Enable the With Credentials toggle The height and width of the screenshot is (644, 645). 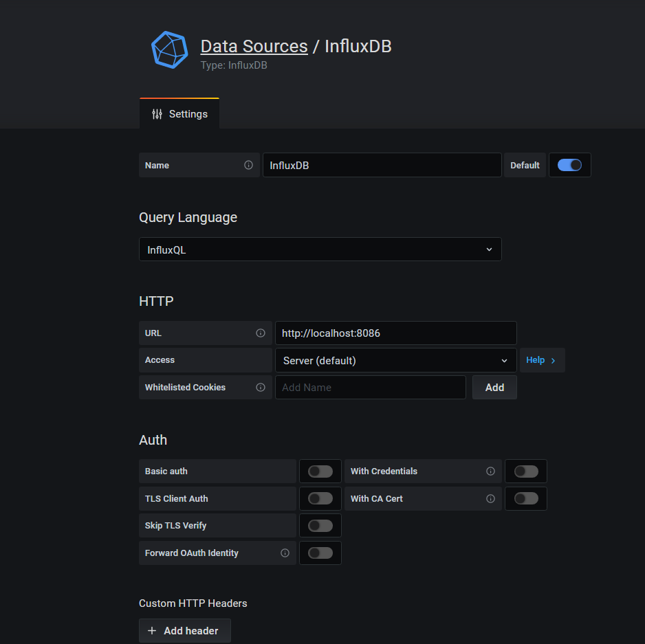[526, 471]
